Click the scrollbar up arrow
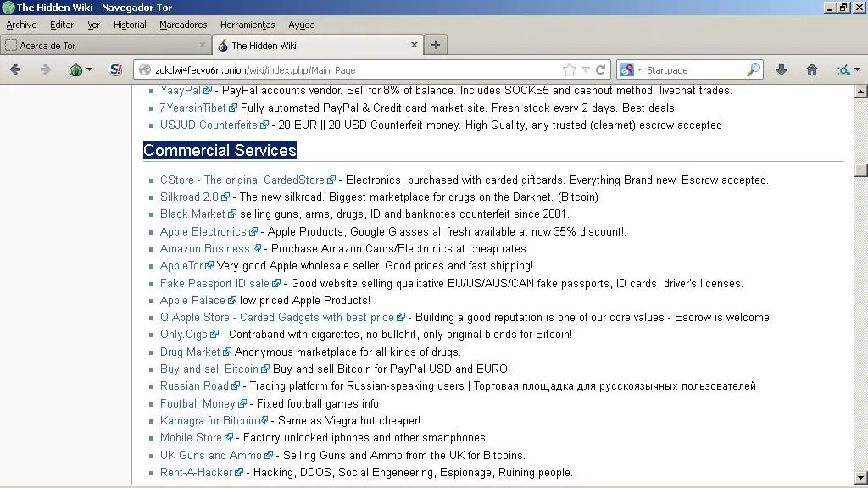Screen dimensions: 868x488 [861, 91]
